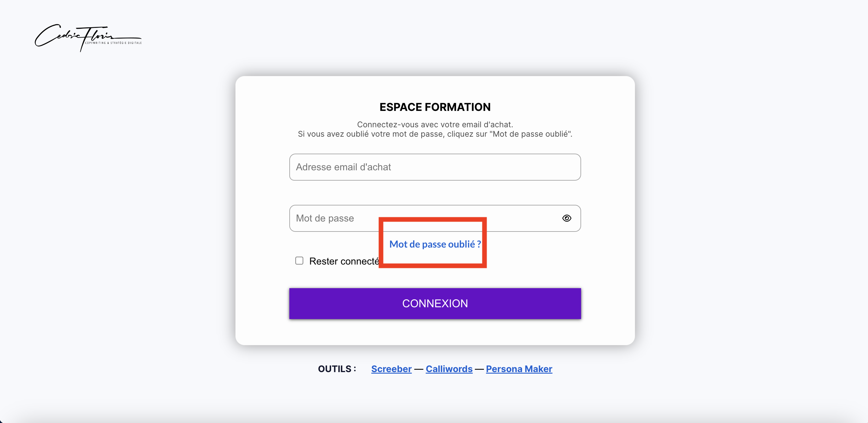Screen dimensions: 868x423
Task: Tick the Rester connecté checkbox
Action: click(x=299, y=261)
